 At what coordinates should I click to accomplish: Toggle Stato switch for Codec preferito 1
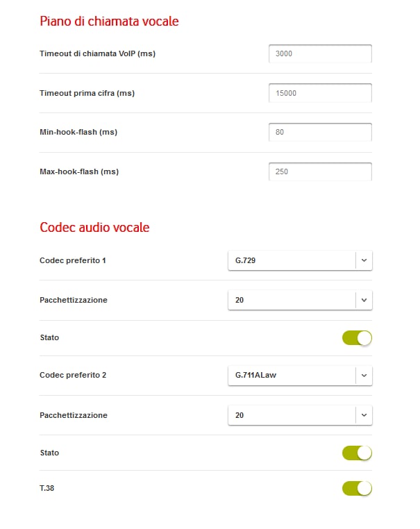[357, 337]
